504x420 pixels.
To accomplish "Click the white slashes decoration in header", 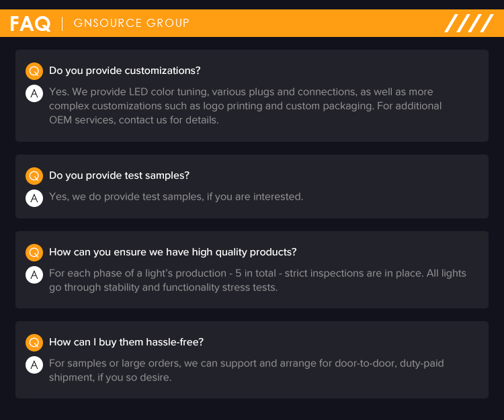I will [x=469, y=23].
